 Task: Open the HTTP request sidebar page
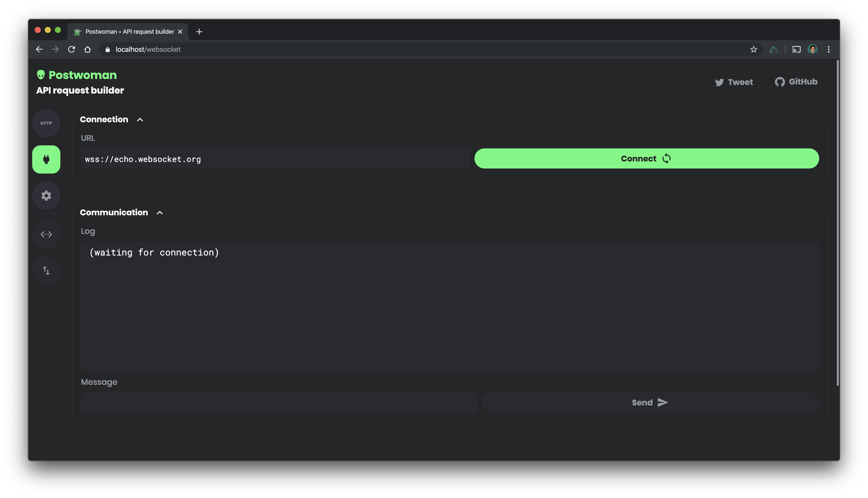[46, 123]
